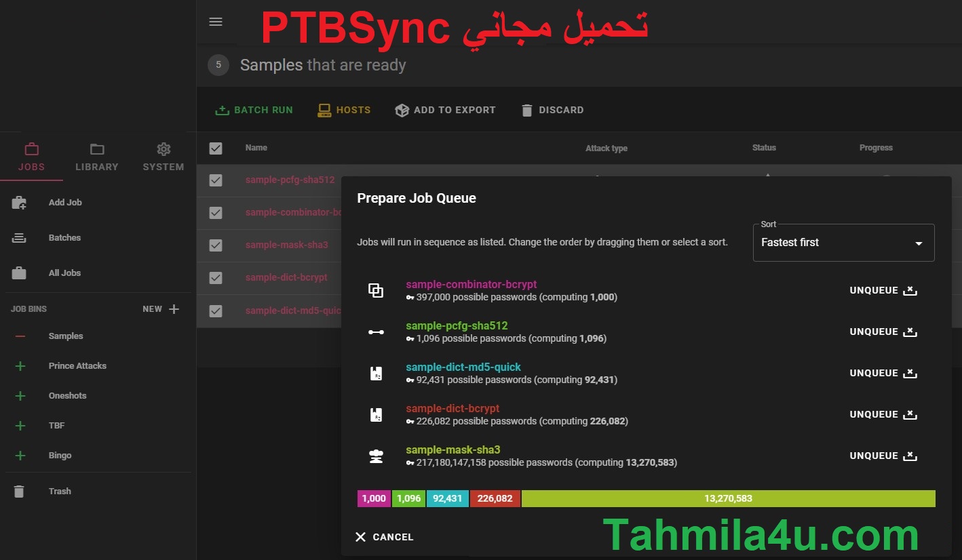Open sample-dict-md5-quick link in queue
This screenshot has width=962, height=560.
coord(463,367)
